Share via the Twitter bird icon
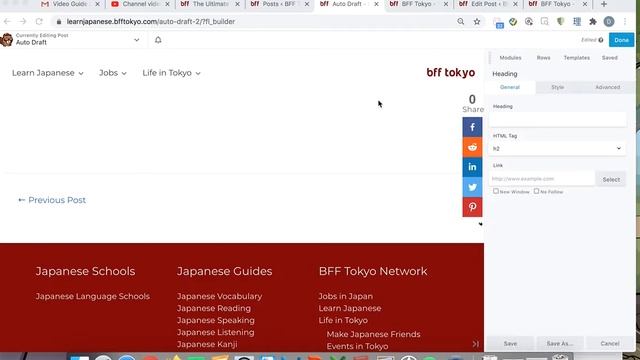Viewport: 640px width, 360px height. coord(472,187)
